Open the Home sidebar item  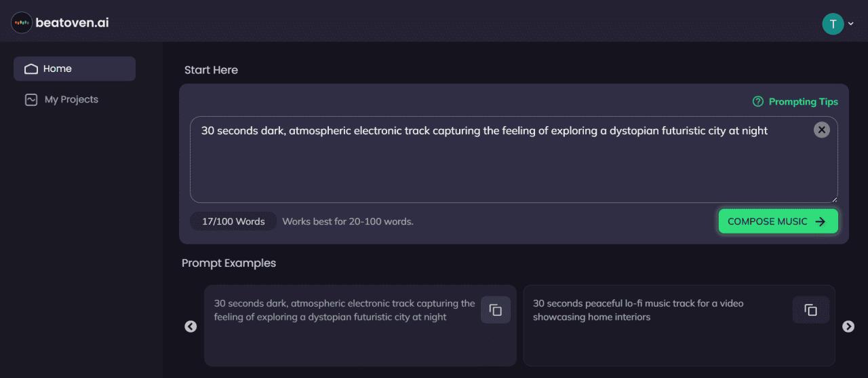(75, 69)
